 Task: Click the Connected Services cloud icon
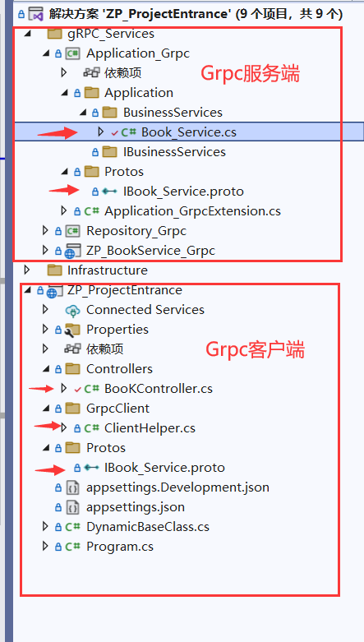coord(73,310)
